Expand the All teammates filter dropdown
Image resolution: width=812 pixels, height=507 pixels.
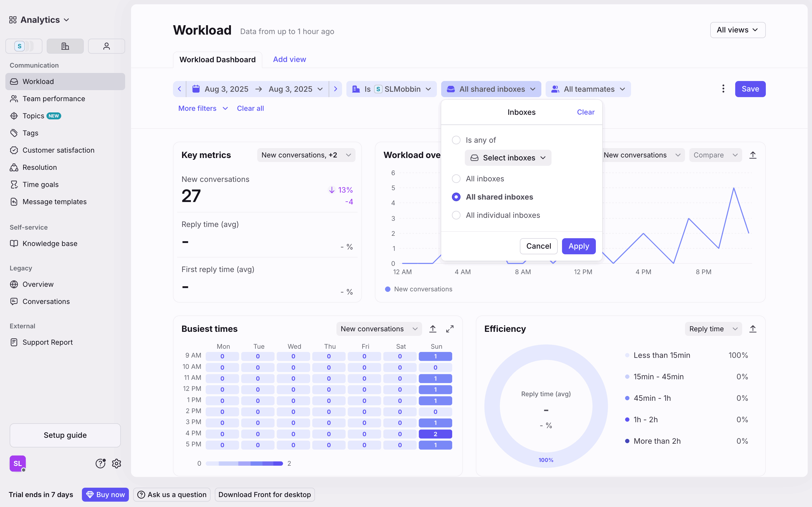click(588, 89)
